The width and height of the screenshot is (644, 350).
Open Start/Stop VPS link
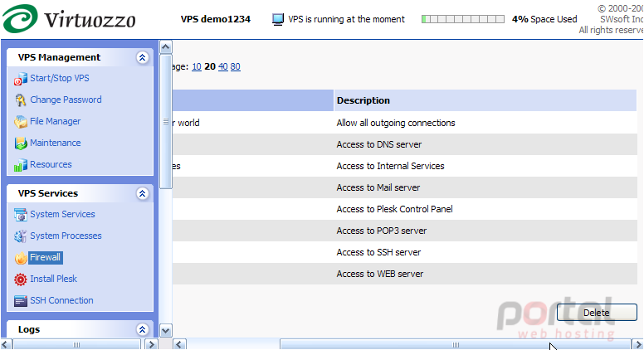click(60, 78)
